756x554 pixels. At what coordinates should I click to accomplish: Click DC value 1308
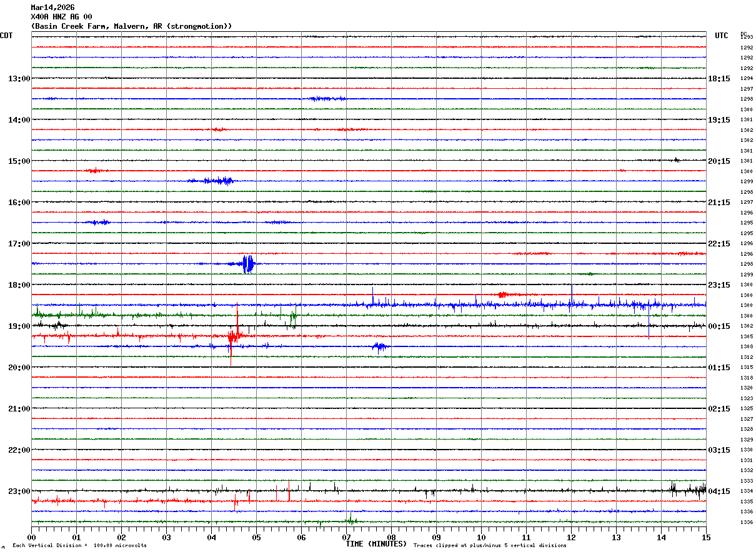tap(747, 347)
